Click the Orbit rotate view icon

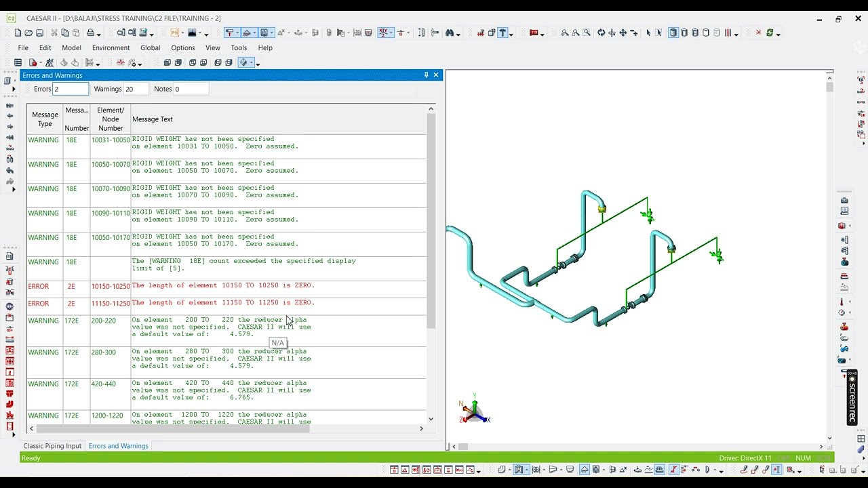click(601, 33)
